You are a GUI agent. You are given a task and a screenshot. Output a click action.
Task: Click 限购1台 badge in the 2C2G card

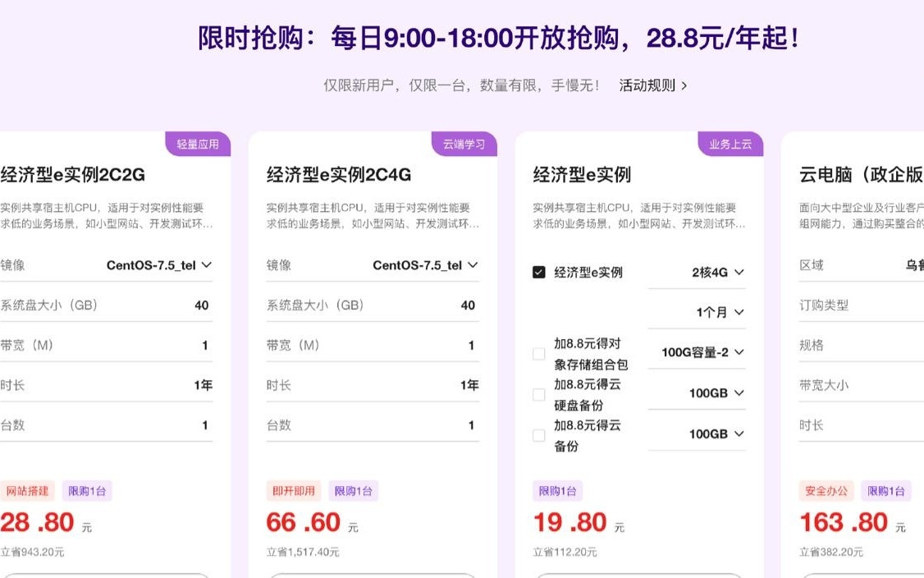pos(87,491)
